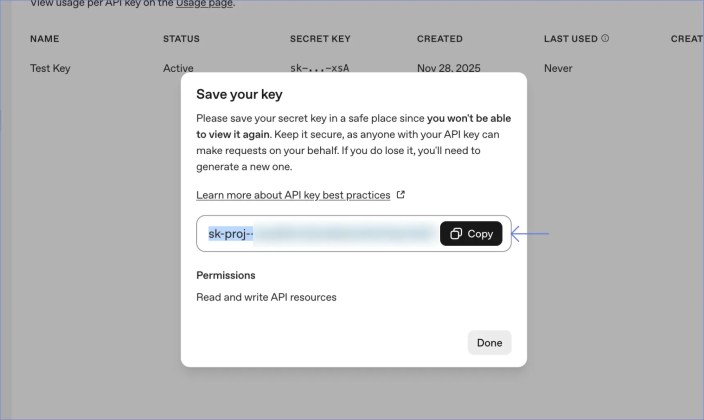Viewport: 704px width, 420px height.
Task: Click the Permissions heading in the dialog
Action: [225, 275]
